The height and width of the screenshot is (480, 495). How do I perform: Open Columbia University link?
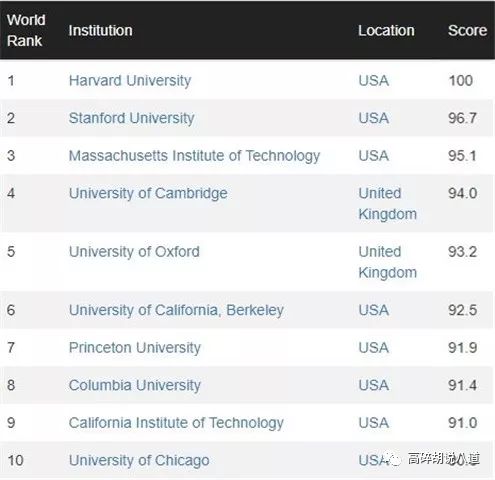(135, 385)
